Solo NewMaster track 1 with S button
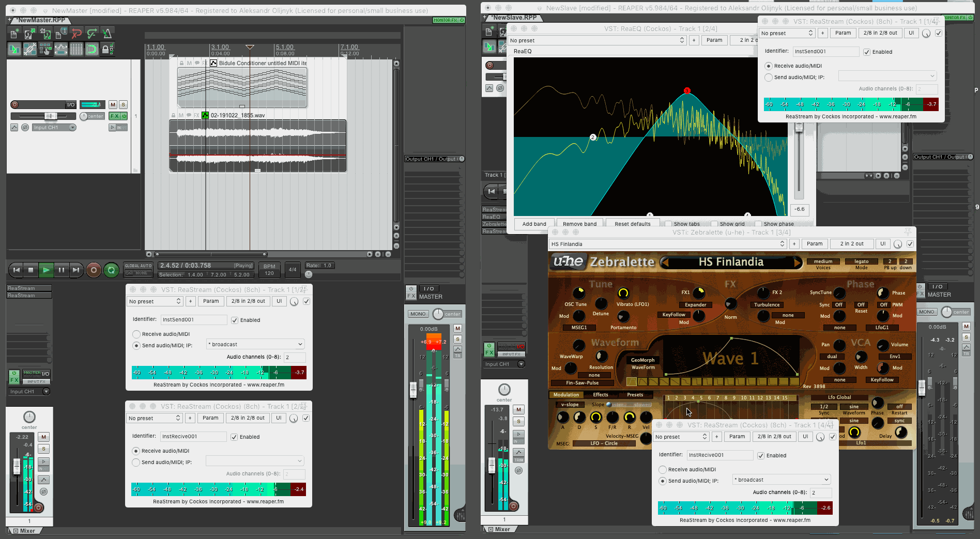Image resolution: width=980 pixels, height=539 pixels. (123, 104)
